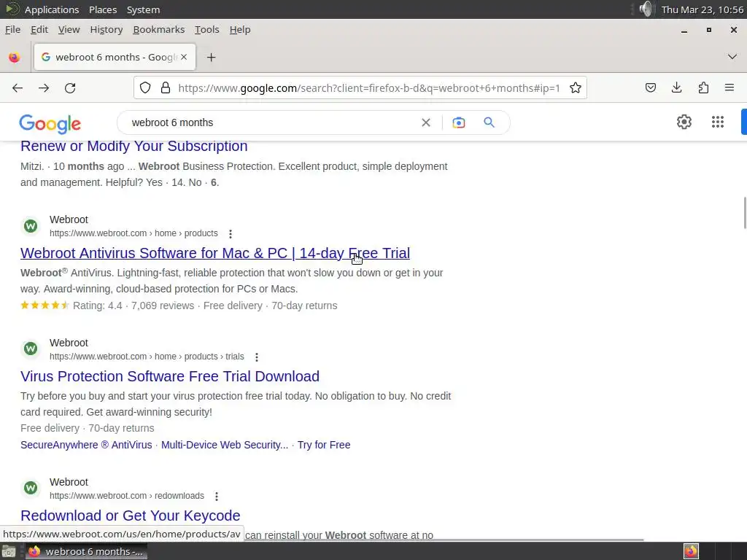Open the extensions puzzle icon
Viewport: 747px width, 560px height.
pos(703,87)
